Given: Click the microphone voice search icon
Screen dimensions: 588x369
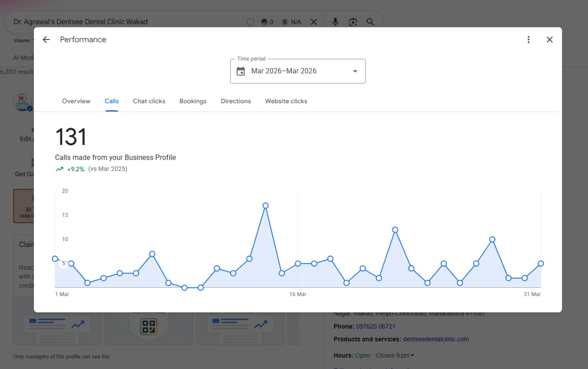Looking at the screenshot, I should tap(335, 22).
